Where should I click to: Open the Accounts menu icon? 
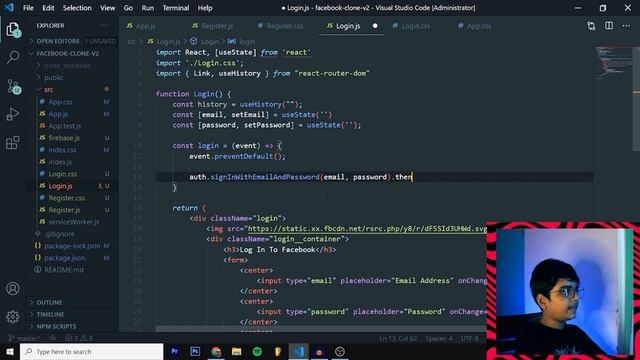(x=13, y=289)
